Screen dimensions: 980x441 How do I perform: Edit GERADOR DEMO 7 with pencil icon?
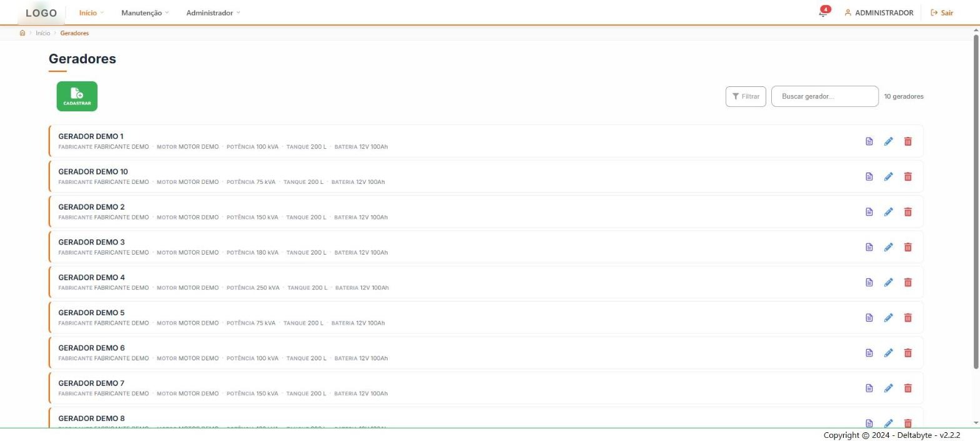pyautogui.click(x=888, y=388)
